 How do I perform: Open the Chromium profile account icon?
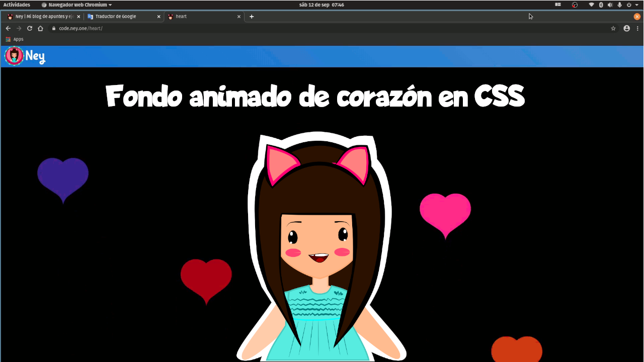626,28
